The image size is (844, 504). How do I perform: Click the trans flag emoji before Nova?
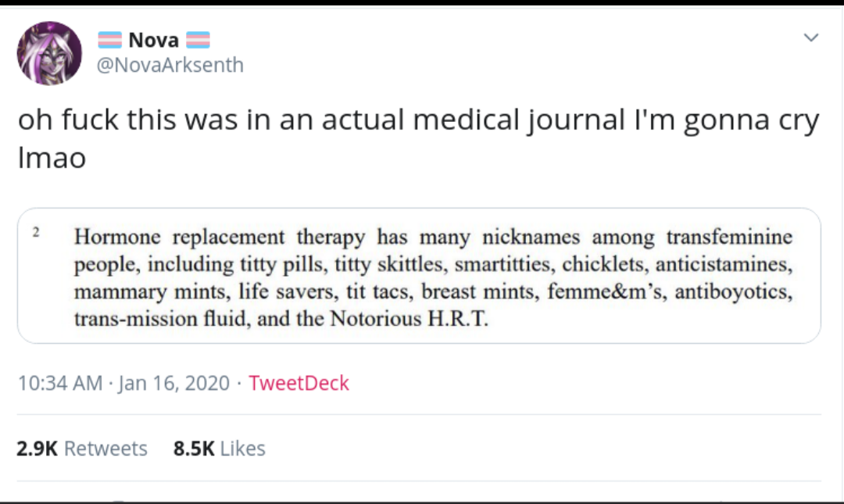pos(110,41)
